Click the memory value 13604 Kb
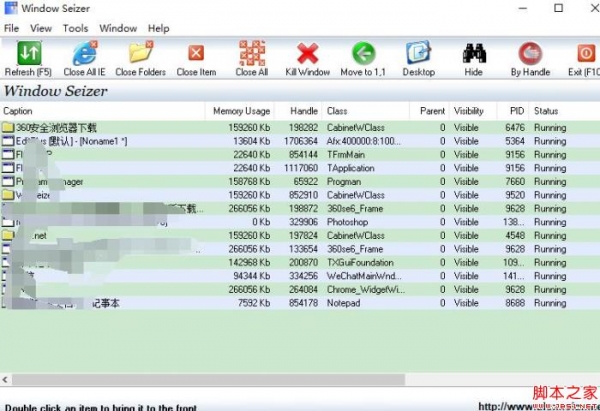This screenshot has width=600, height=411. pyautogui.click(x=251, y=141)
